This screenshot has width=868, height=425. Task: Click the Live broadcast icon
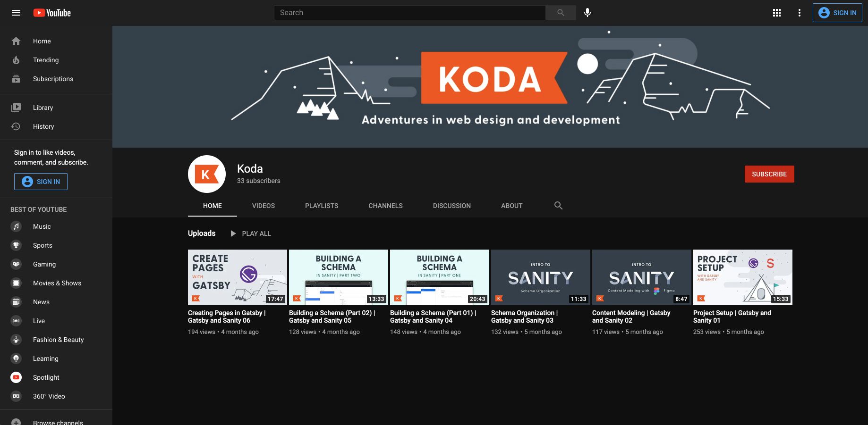[16, 321]
